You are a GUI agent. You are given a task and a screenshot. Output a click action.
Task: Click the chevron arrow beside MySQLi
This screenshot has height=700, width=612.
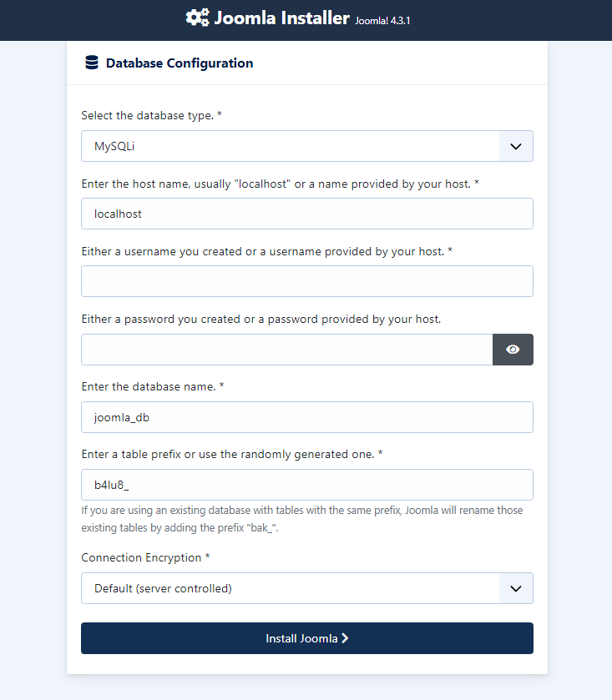[516, 146]
